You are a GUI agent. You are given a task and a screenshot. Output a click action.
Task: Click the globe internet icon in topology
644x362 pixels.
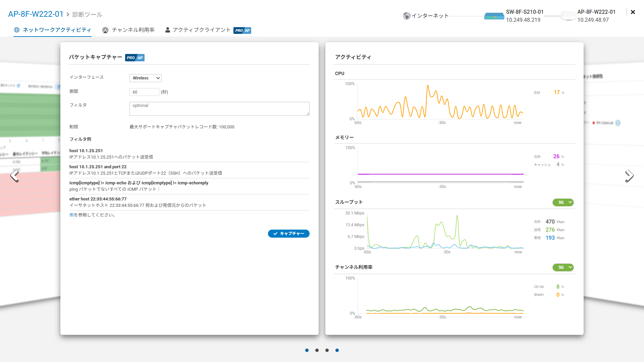407,16
